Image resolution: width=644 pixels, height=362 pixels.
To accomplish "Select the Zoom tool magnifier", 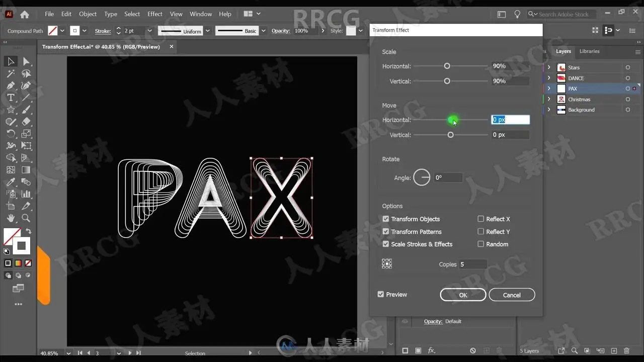I will pyautogui.click(x=26, y=218).
